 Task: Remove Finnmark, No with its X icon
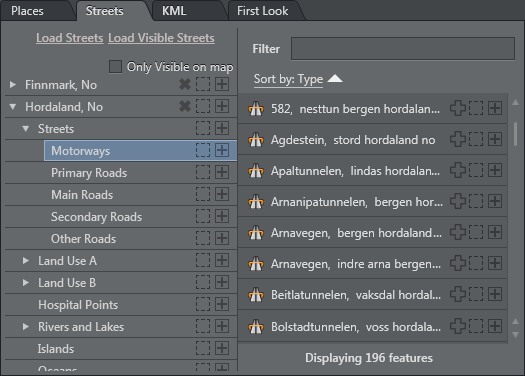point(185,84)
